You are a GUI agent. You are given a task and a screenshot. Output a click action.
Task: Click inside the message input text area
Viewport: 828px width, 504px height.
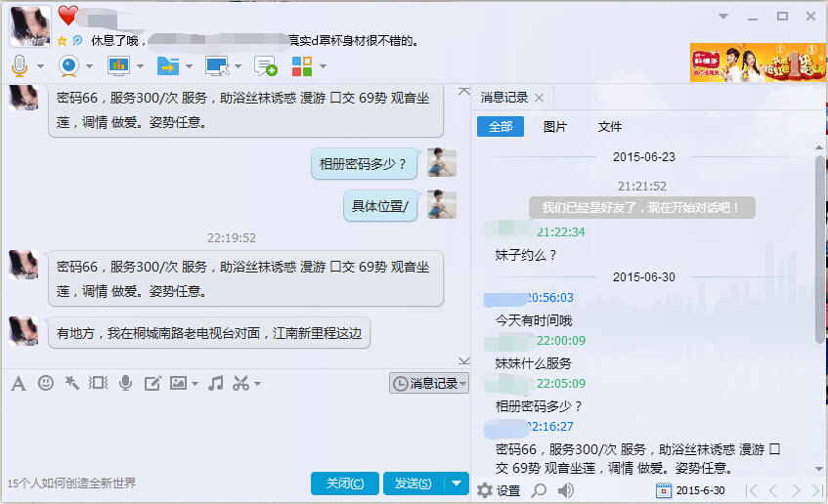tap(235, 430)
